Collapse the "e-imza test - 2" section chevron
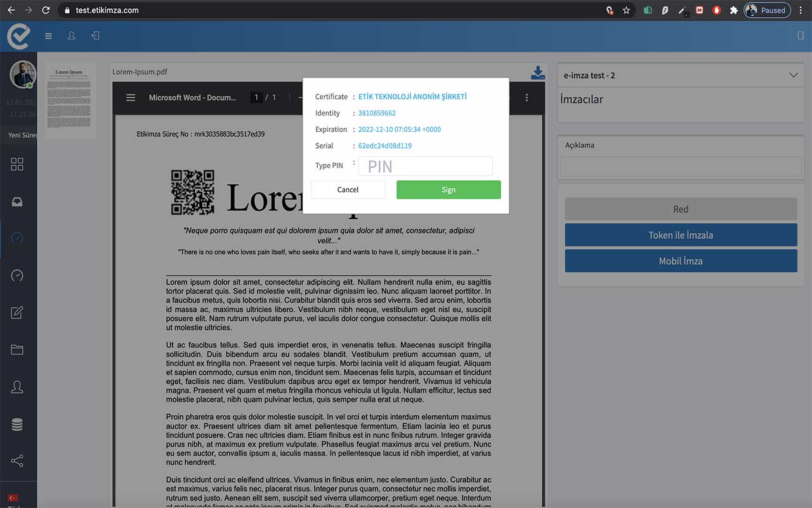 [x=794, y=75]
